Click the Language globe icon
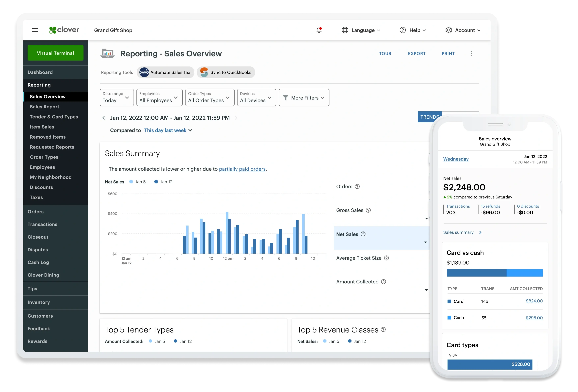Screen dimensions: 578x392 tap(345, 30)
